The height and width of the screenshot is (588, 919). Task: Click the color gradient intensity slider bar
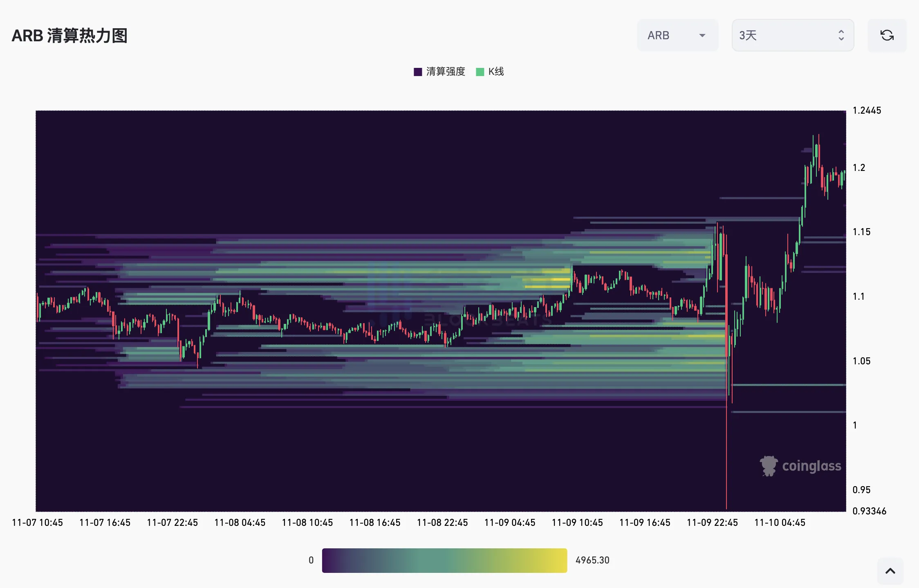pos(444,560)
